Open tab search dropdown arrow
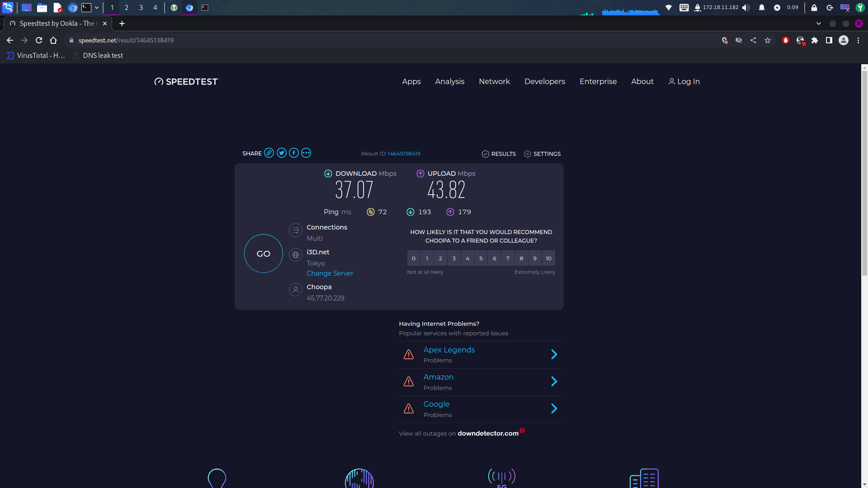Viewport: 868px width, 488px height. click(819, 23)
